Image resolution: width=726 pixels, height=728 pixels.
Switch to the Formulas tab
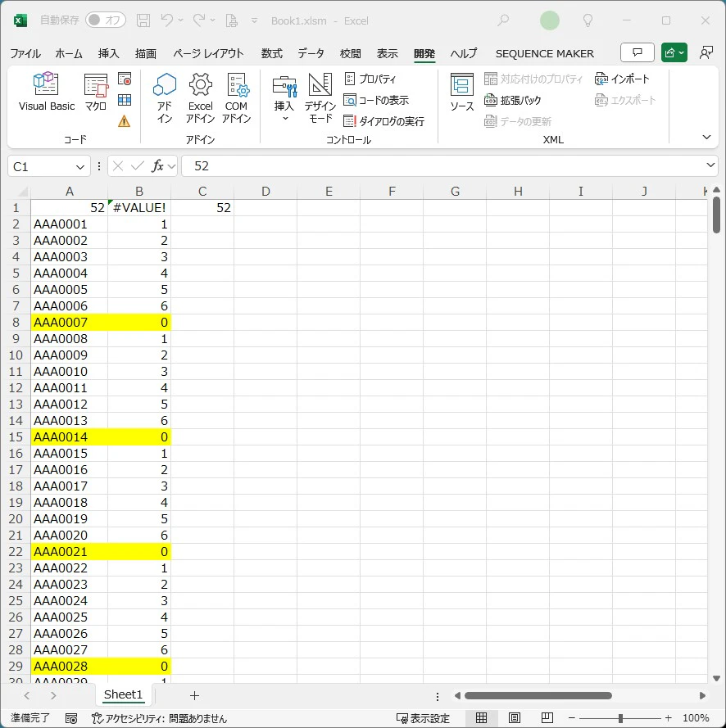click(272, 53)
